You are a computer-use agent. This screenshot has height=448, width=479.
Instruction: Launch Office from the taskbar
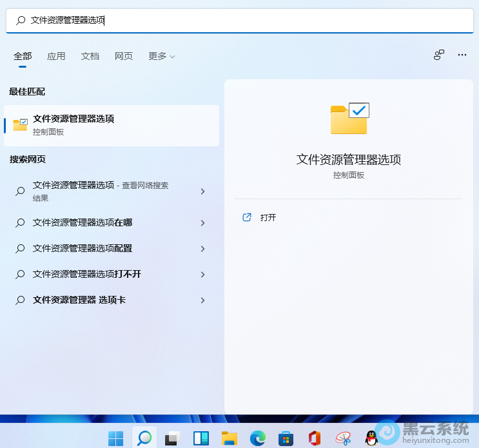[x=314, y=438]
